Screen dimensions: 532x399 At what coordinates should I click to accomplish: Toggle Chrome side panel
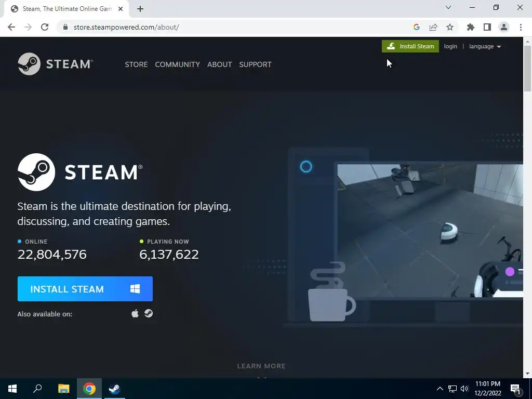487,27
